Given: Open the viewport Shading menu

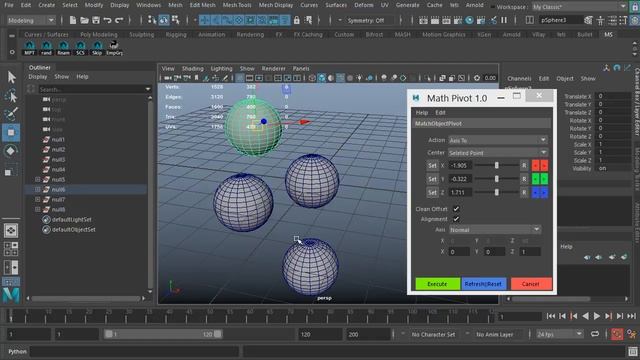Looking at the screenshot, I should (193, 69).
